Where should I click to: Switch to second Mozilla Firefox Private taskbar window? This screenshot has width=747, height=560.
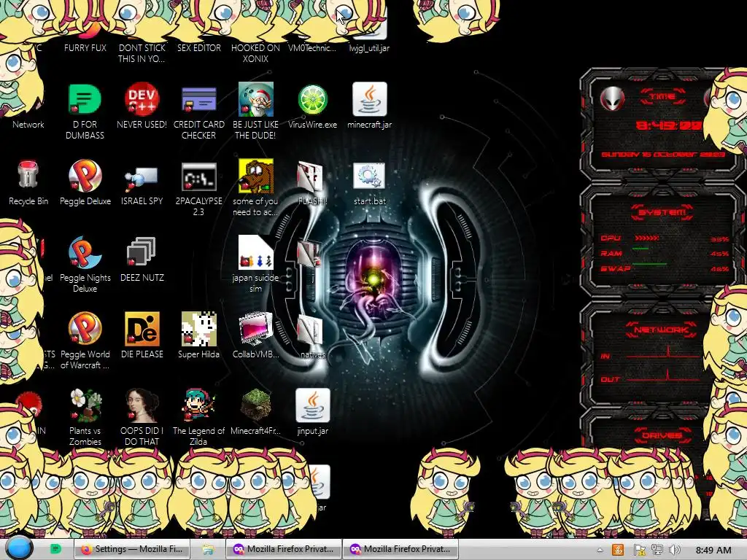[x=400, y=549]
